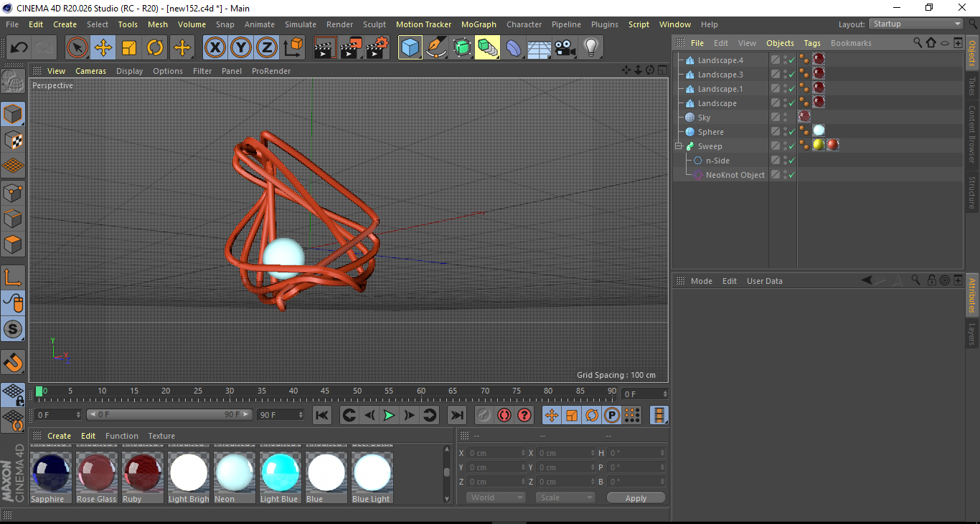Activate the Rotate tool in the top toolbar
Image resolution: width=980 pixels, height=524 pixels.
click(x=155, y=48)
